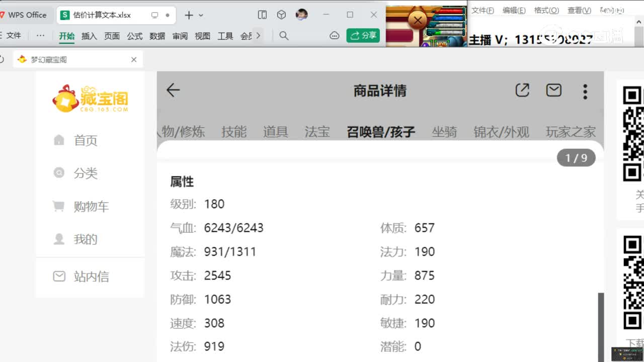Open the three-dot more menu in 商品详情 header

585,91
